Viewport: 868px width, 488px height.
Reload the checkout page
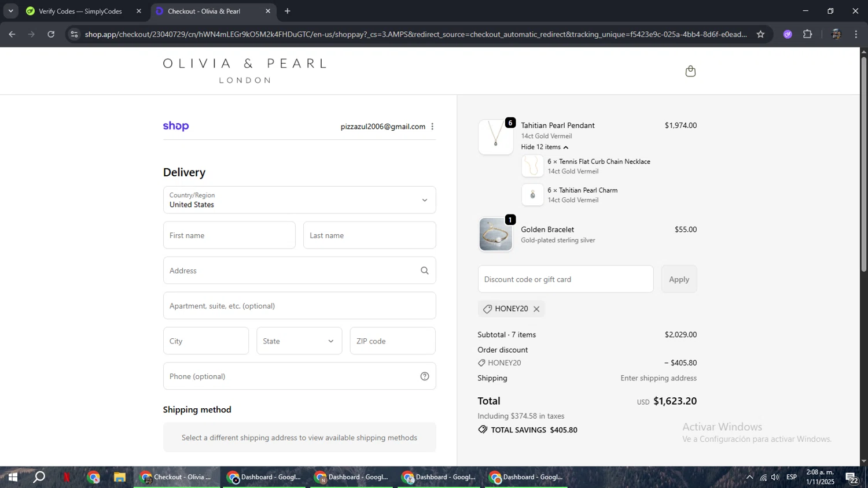coord(51,34)
